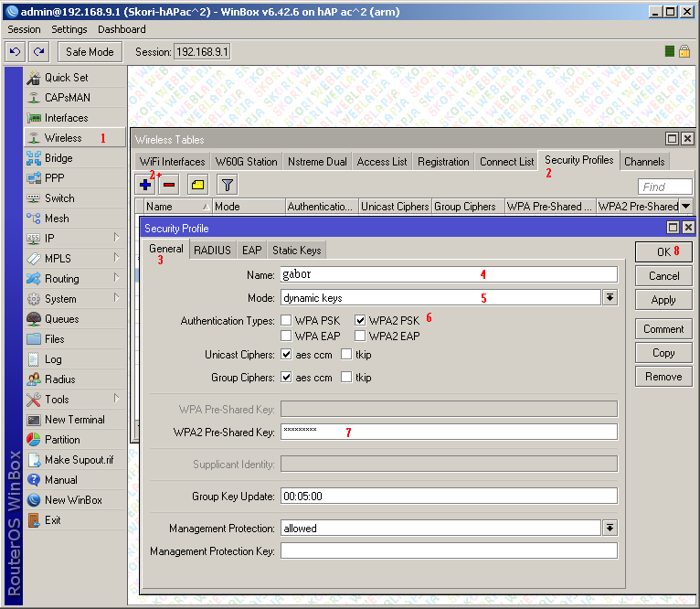The image size is (700, 609).
Task: Click the Apply button
Action: click(x=663, y=300)
